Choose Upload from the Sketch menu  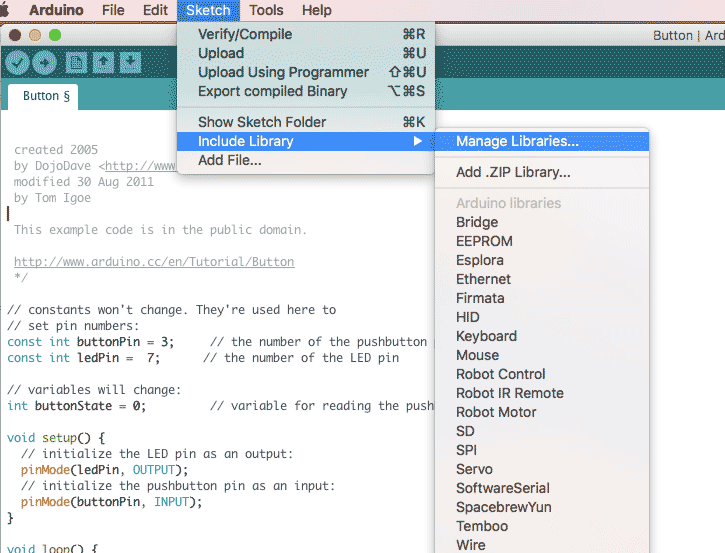click(306, 53)
